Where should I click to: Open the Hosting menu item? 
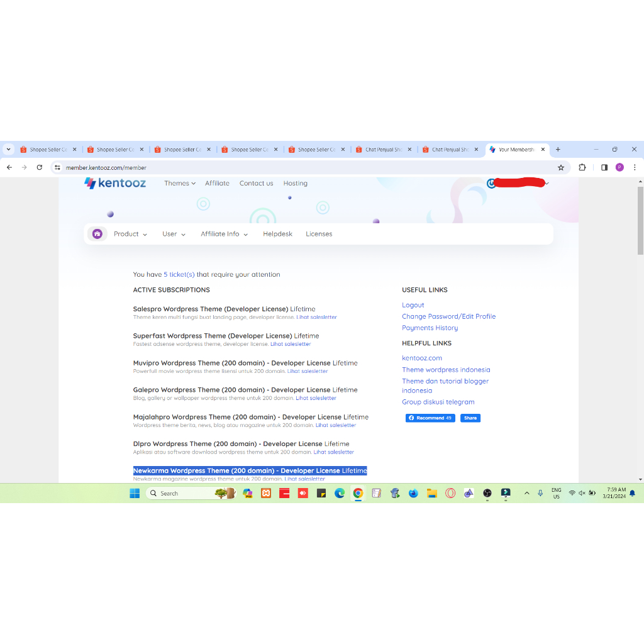click(296, 183)
